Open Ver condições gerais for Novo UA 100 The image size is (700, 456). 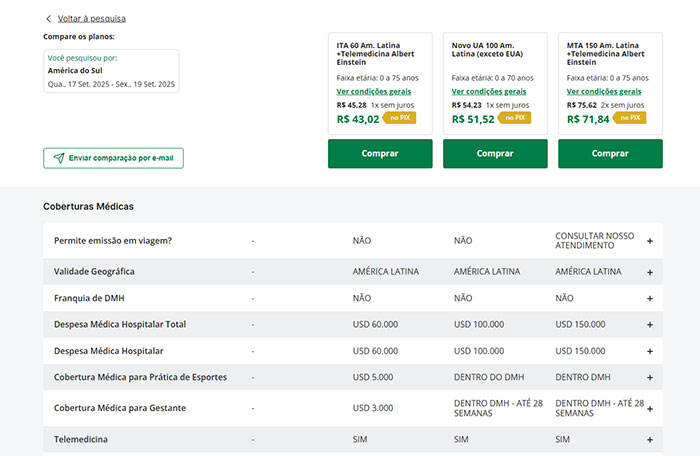pyautogui.click(x=489, y=92)
